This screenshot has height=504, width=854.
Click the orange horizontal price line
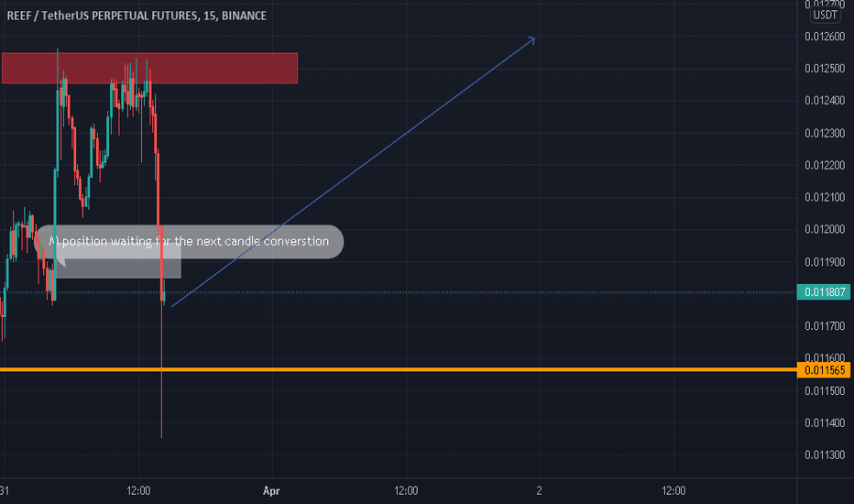click(x=398, y=370)
